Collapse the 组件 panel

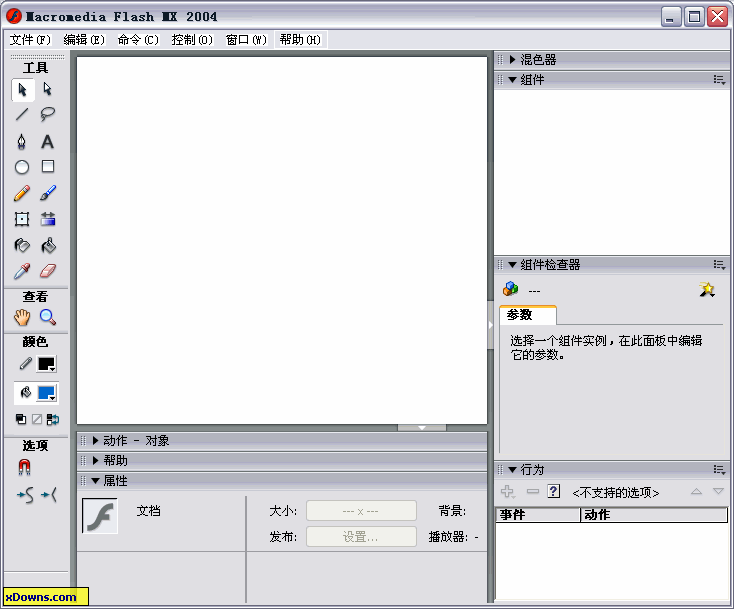pyautogui.click(x=512, y=80)
